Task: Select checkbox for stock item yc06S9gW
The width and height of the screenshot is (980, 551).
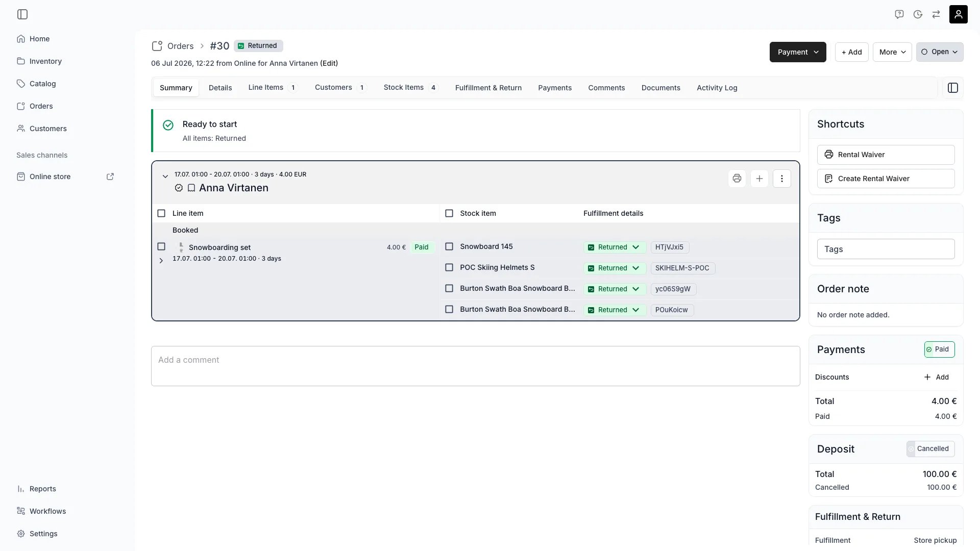Action: coord(449,288)
